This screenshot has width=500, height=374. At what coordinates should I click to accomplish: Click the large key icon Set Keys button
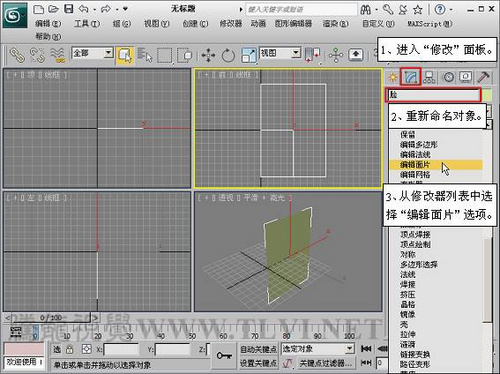(224, 356)
